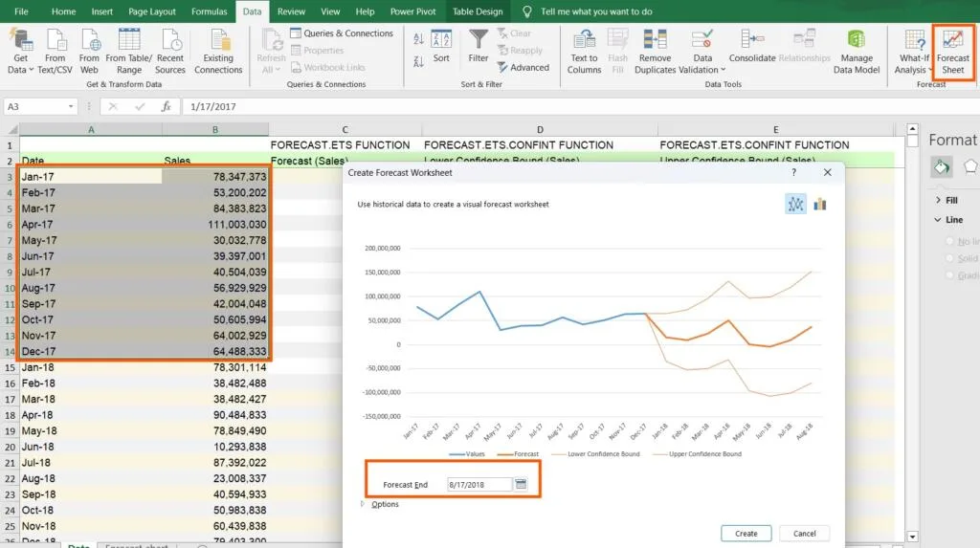Click the Remove Duplicates icon
The height and width of the screenshot is (548, 980).
tap(655, 51)
